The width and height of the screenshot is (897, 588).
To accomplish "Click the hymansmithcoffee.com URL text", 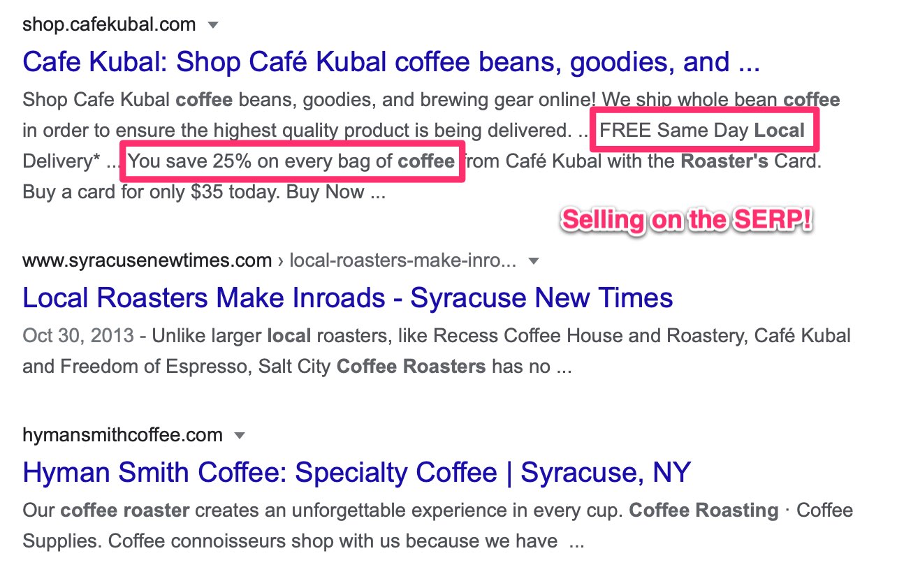I will pos(122,435).
